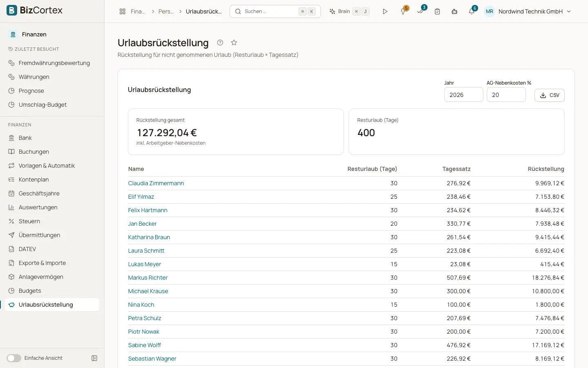Open Kontenplan in the sidebar
Screen dimensions: 588x368
click(52, 180)
